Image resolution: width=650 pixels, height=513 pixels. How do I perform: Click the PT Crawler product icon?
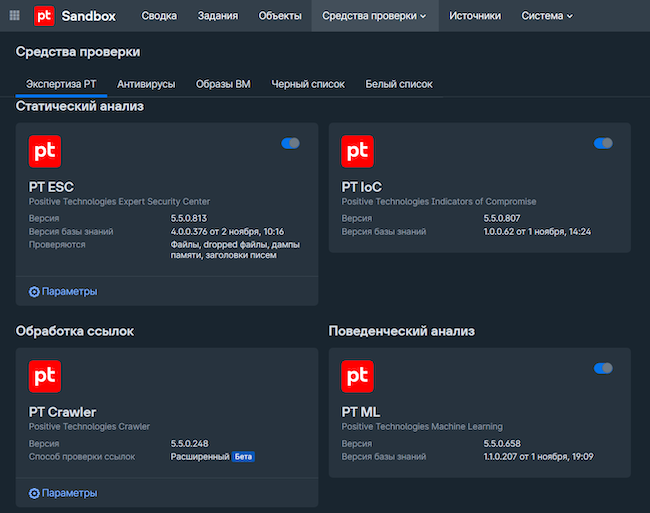tap(46, 376)
